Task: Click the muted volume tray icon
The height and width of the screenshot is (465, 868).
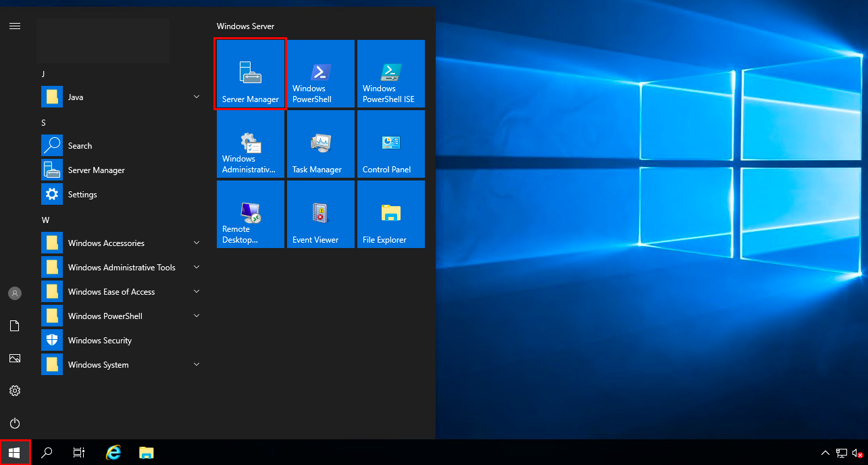Action: click(858, 453)
